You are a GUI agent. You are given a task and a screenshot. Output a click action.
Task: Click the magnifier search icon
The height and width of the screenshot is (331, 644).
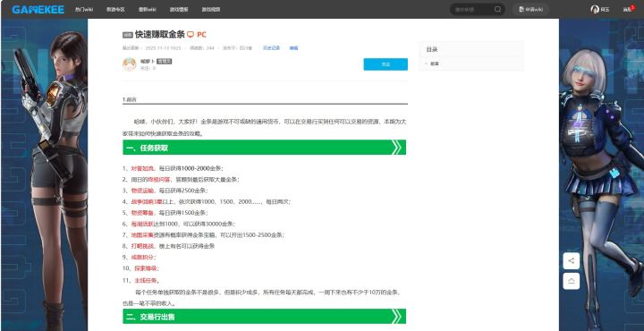(x=497, y=10)
